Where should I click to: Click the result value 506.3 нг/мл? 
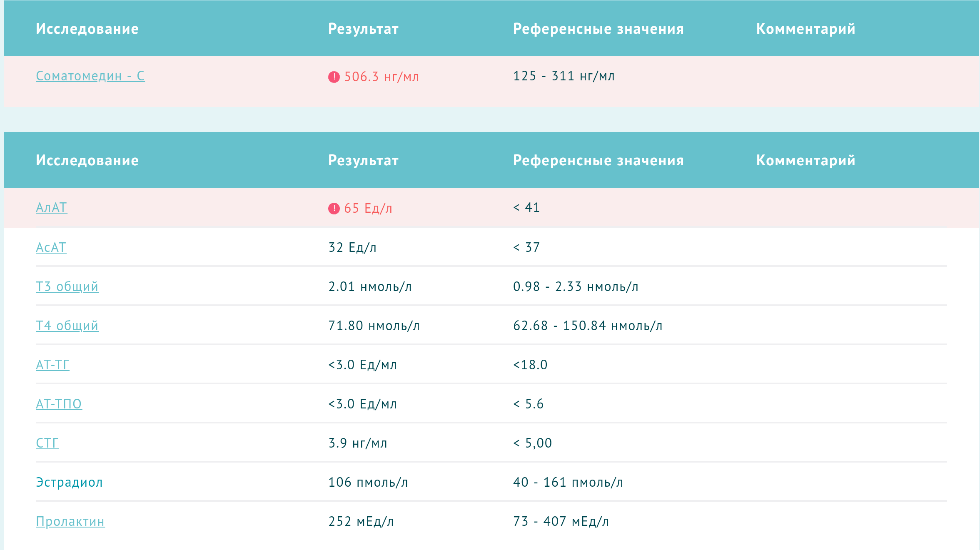382,77
